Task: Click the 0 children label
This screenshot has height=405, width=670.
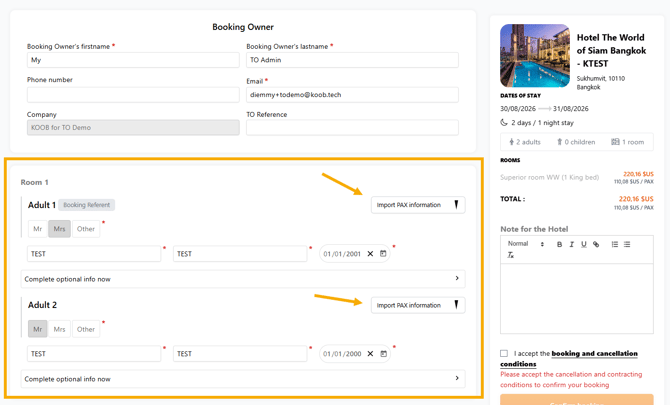Action: [576, 142]
